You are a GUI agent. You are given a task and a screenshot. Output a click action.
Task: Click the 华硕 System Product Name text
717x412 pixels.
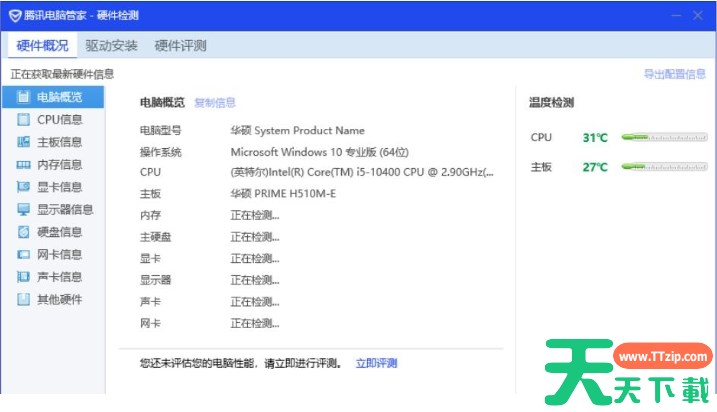pos(298,131)
